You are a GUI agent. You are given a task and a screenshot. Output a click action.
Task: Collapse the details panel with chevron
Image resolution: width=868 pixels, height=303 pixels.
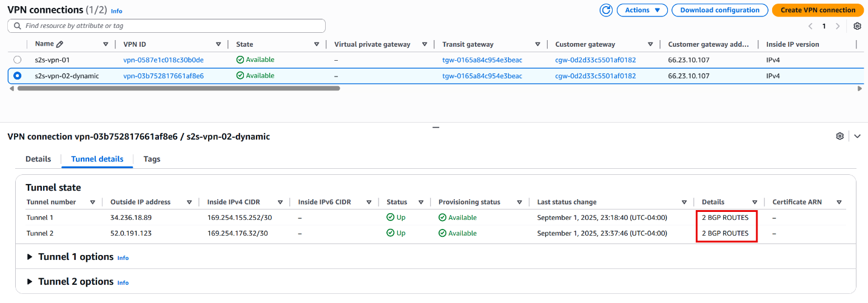857,137
